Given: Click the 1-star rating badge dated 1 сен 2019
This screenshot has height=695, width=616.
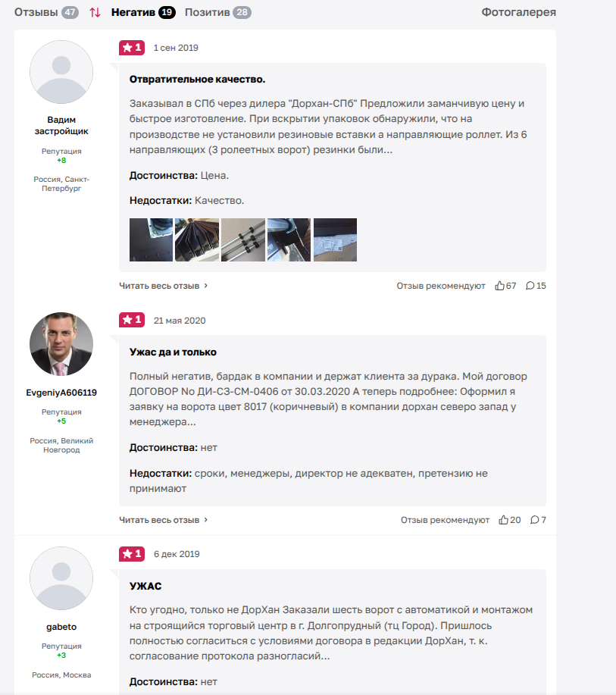Looking at the screenshot, I should 131,48.
